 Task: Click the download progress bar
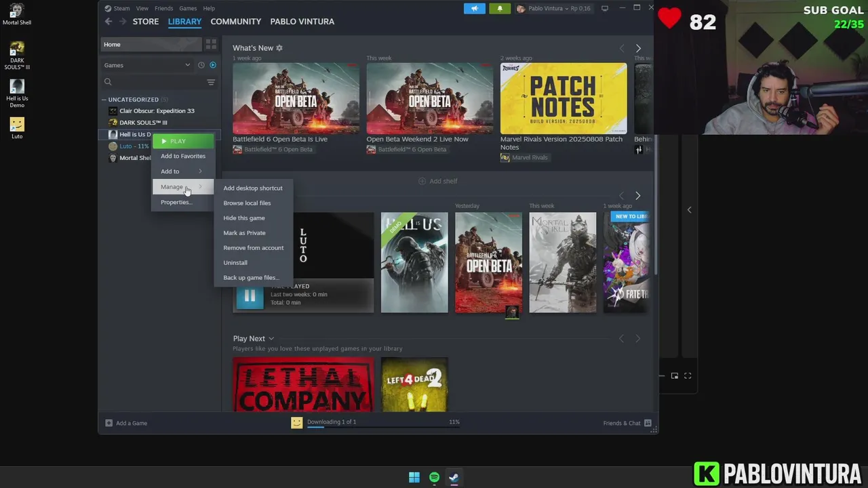pos(383,428)
